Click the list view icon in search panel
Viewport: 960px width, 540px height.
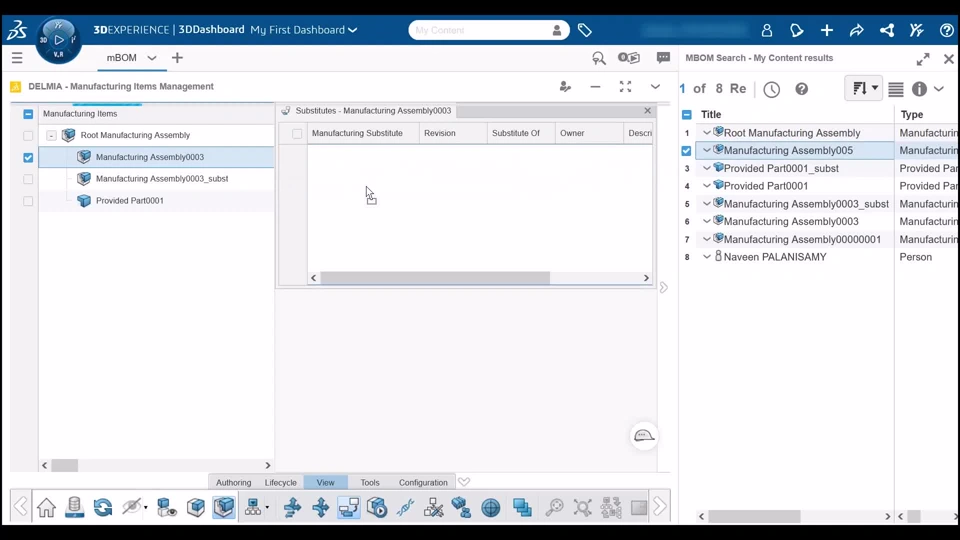tap(896, 89)
